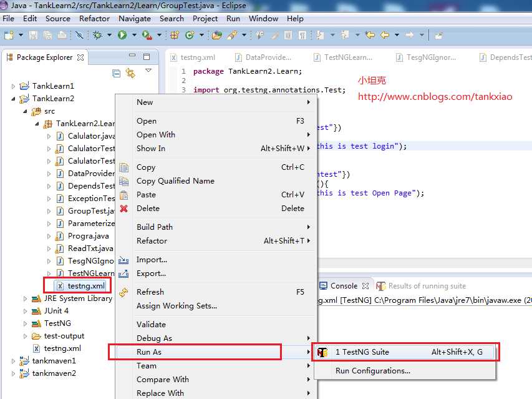
Task: Switch to the TesgNGIgnor... editor tab
Action: coord(426,57)
